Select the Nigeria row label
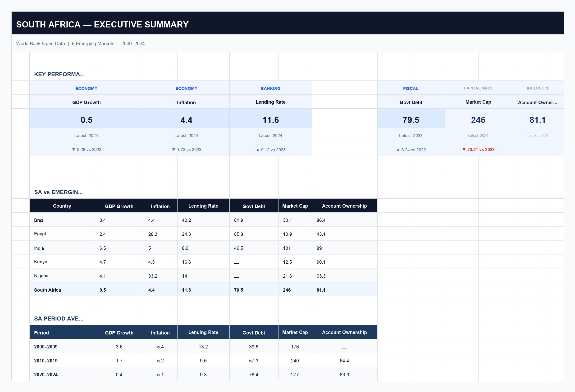 coord(41,276)
